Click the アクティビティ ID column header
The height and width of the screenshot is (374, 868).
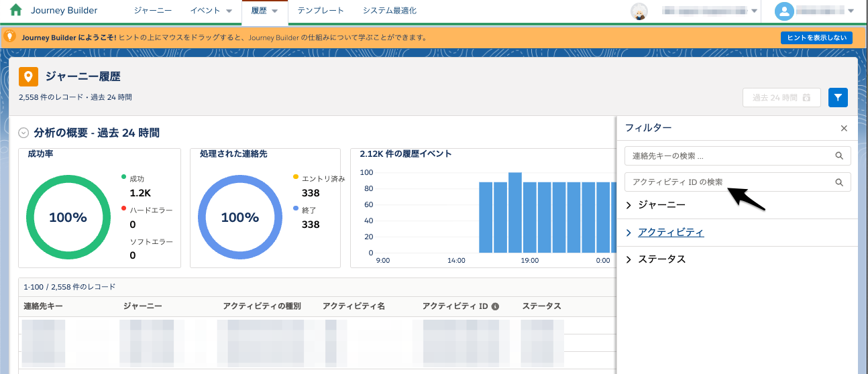pyautogui.click(x=455, y=306)
